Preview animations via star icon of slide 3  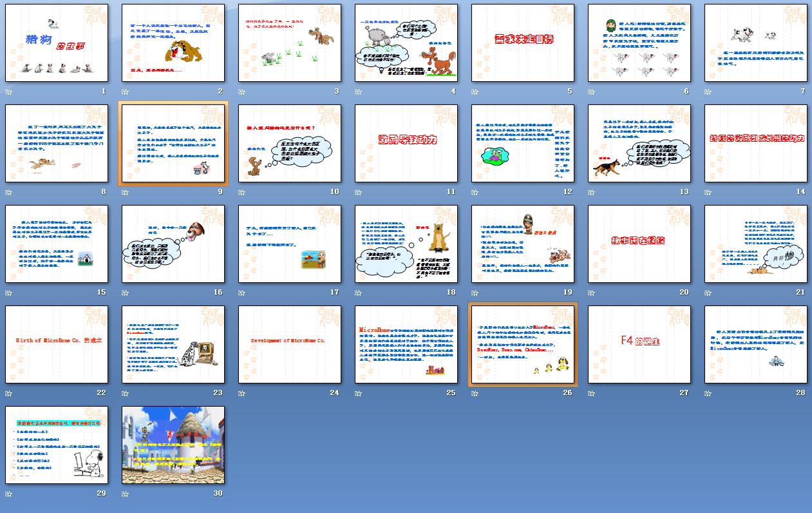pos(241,92)
